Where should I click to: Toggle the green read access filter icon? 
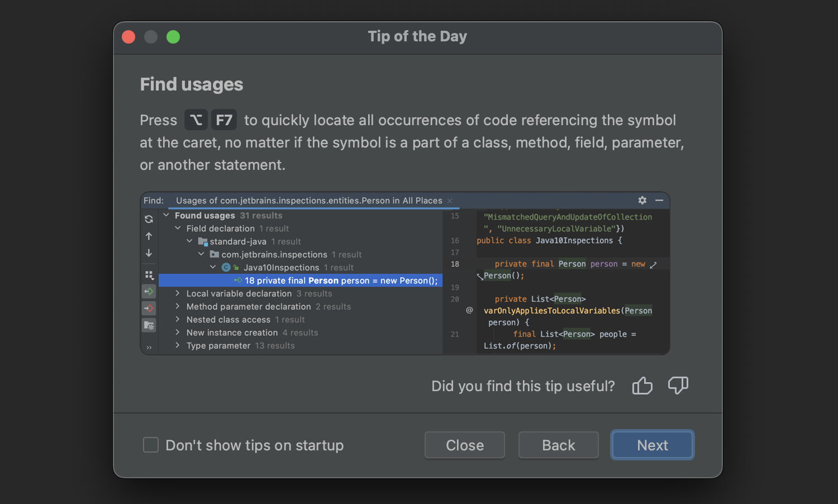tap(149, 292)
